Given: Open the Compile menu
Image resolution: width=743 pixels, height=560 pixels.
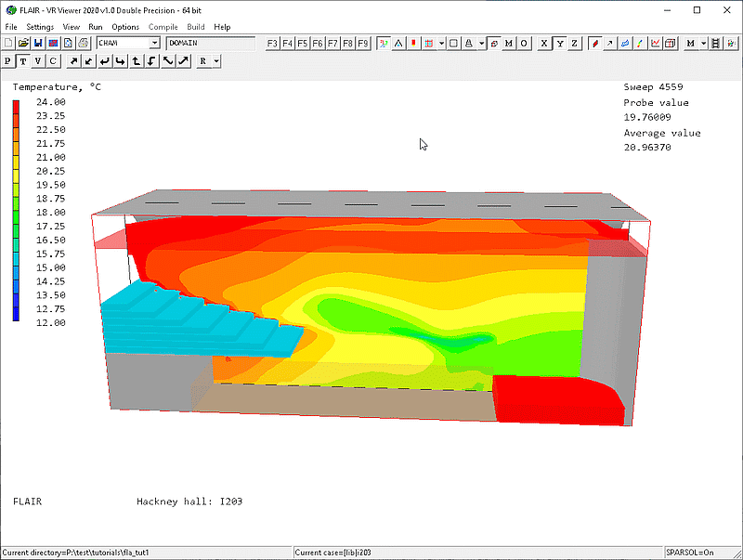Looking at the screenshot, I should pyautogui.click(x=163, y=27).
